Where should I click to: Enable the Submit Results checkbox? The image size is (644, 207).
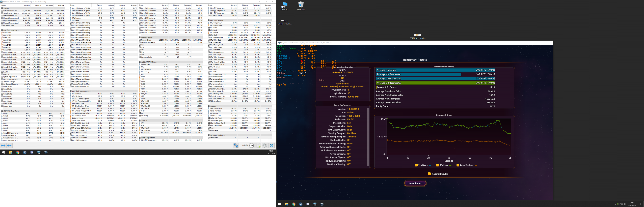(x=429, y=174)
